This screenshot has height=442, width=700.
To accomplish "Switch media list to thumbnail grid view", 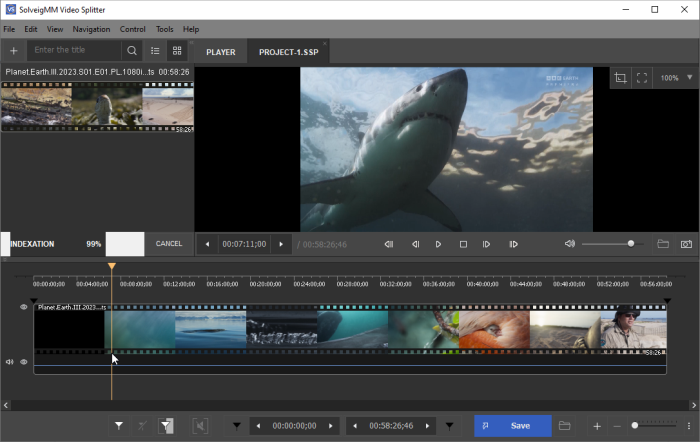I will [177, 50].
